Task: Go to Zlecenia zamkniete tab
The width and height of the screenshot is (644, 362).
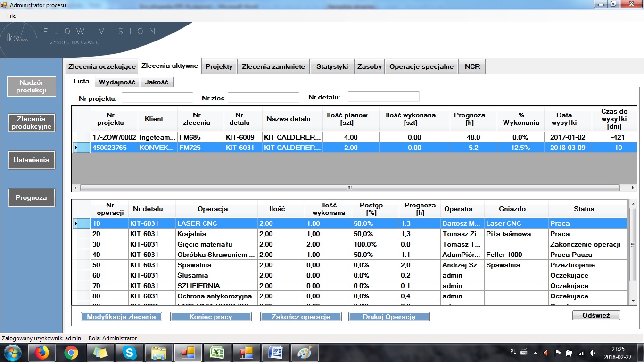Action: 273,66
